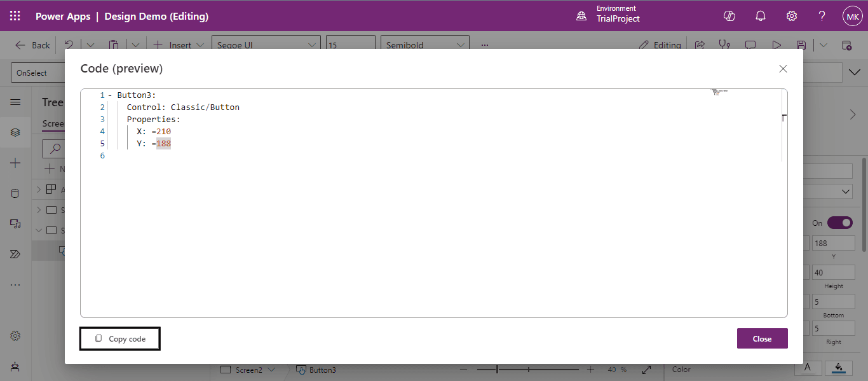Open the OnSelect property dropdown
This screenshot has width=868, height=381.
pyautogui.click(x=37, y=73)
